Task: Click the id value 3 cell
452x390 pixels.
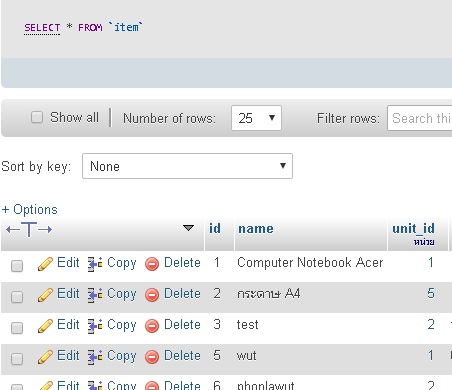Action: coord(217,325)
